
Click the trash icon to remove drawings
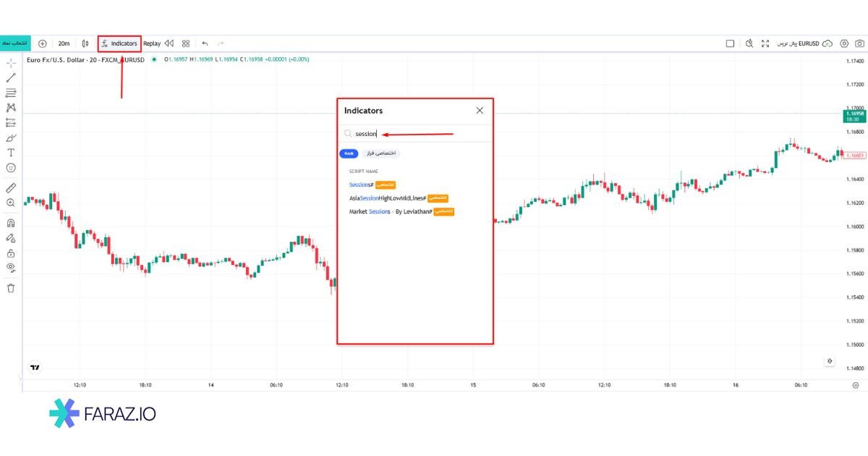click(x=11, y=288)
